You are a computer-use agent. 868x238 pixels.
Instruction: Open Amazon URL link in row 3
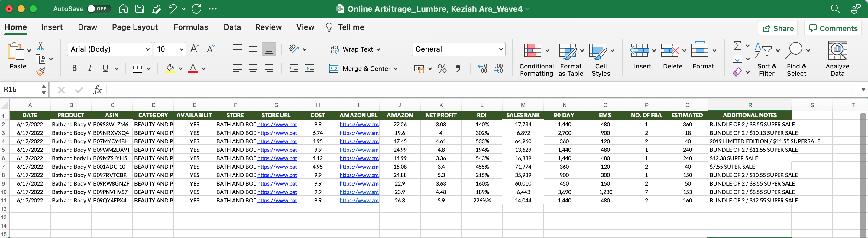coord(359,133)
